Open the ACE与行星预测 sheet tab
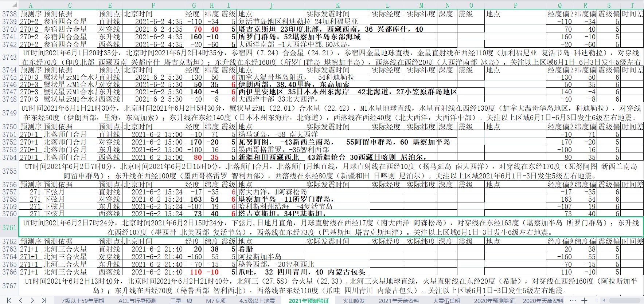 tap(137, 301)
